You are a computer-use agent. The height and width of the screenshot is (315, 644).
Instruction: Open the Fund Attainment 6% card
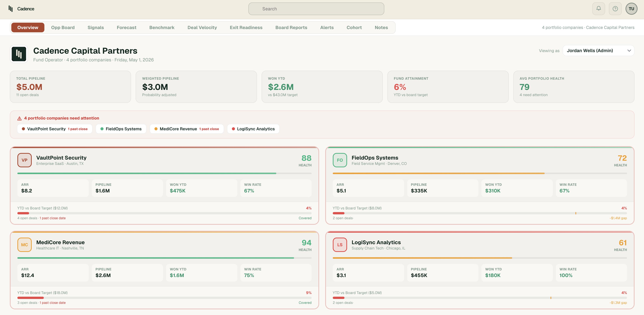[x=448, y=87]
